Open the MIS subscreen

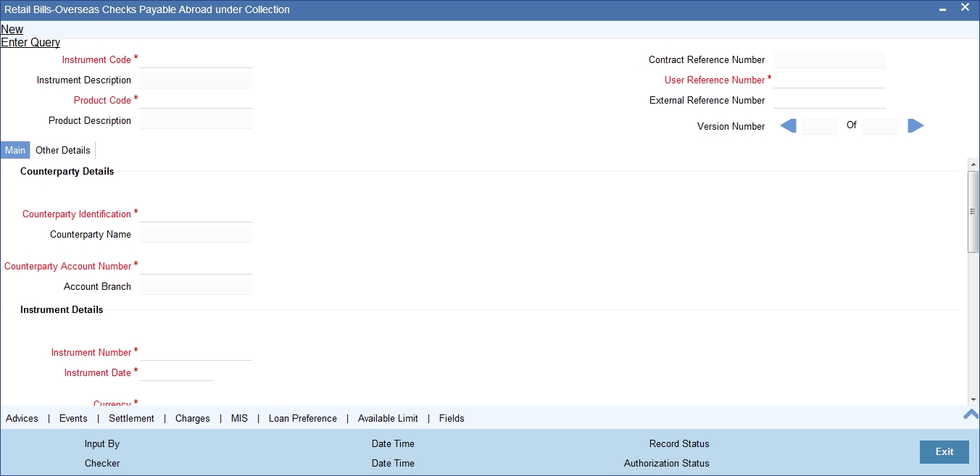[239, 419]
